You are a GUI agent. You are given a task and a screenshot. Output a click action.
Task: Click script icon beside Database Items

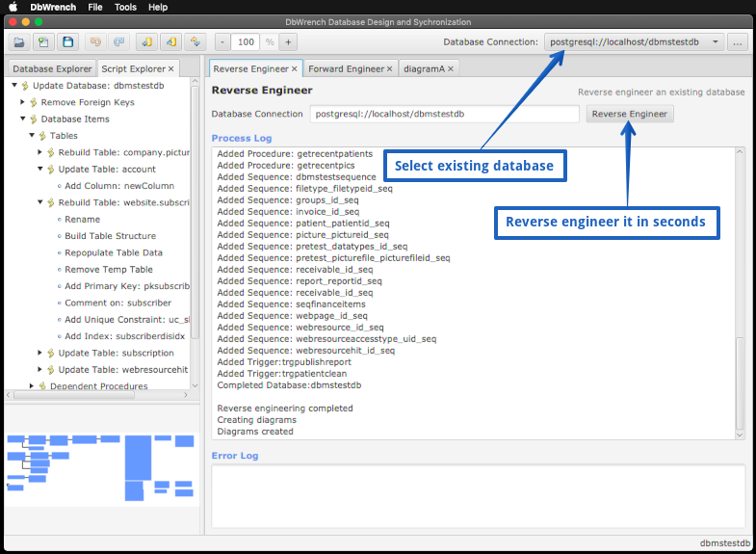coord(34,119)
